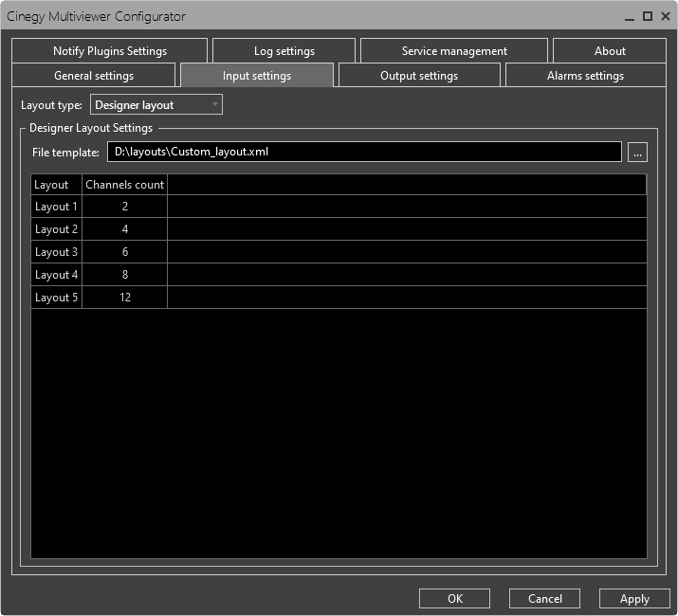
Task: Click the Channels count column header
Action: coord(124,185)
